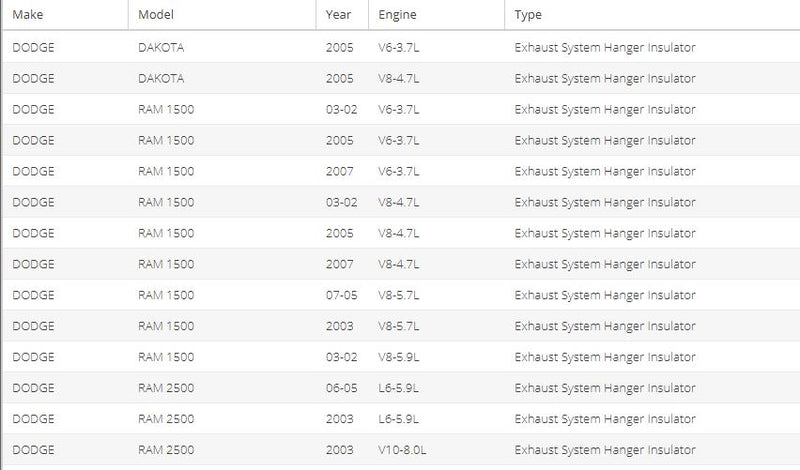
Task: Select the Dakota V8-4.7L row
Action: 401,78
